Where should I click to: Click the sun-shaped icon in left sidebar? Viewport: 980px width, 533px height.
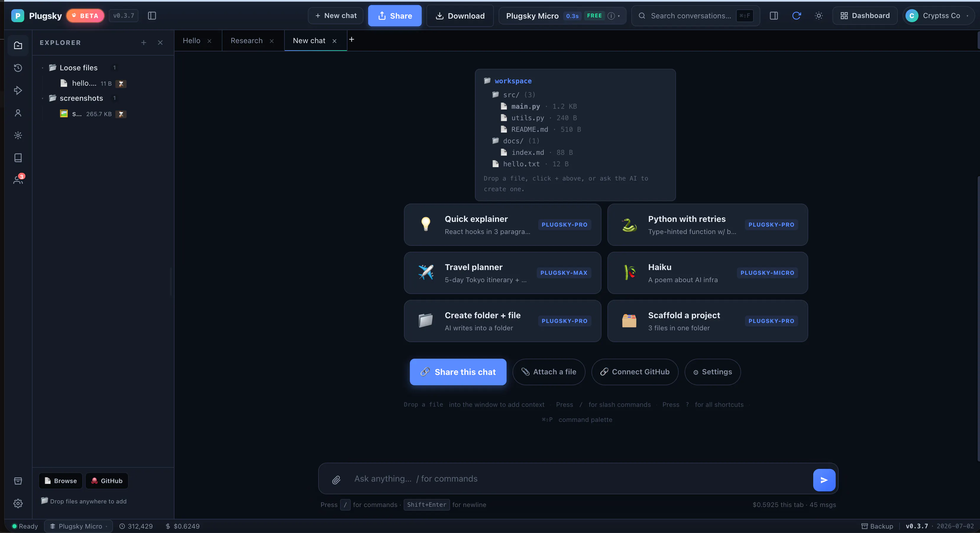click(x=18, y=135)
